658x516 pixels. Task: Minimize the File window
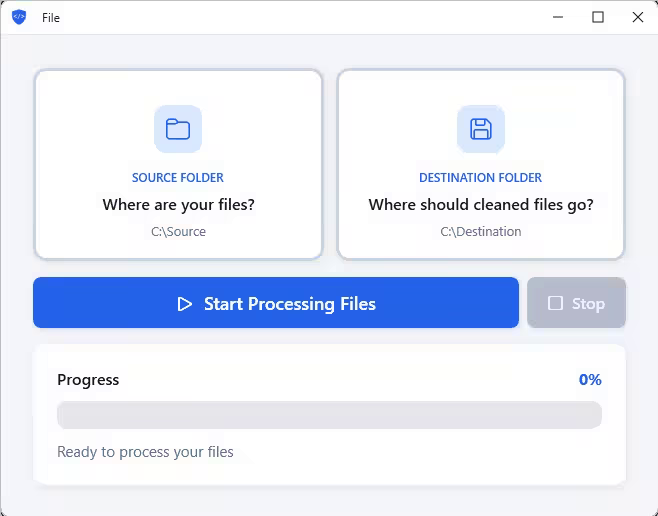click(558, 17)
